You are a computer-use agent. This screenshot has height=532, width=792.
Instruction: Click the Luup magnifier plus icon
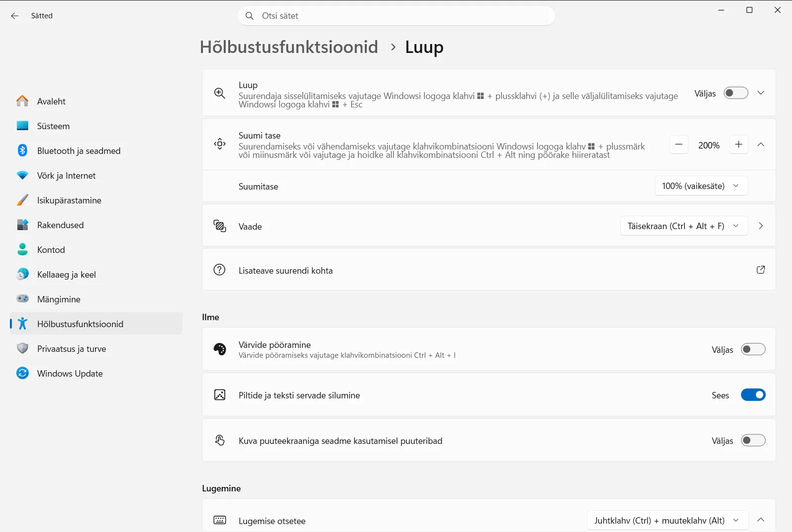coord(220,93)
